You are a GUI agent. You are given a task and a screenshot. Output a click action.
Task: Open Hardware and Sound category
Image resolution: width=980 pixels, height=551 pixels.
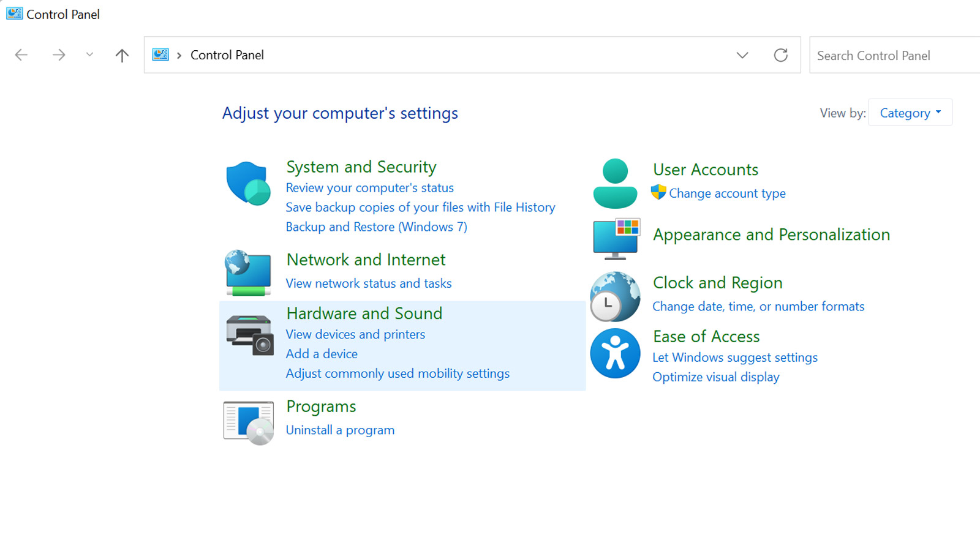(x=364, y=313)
